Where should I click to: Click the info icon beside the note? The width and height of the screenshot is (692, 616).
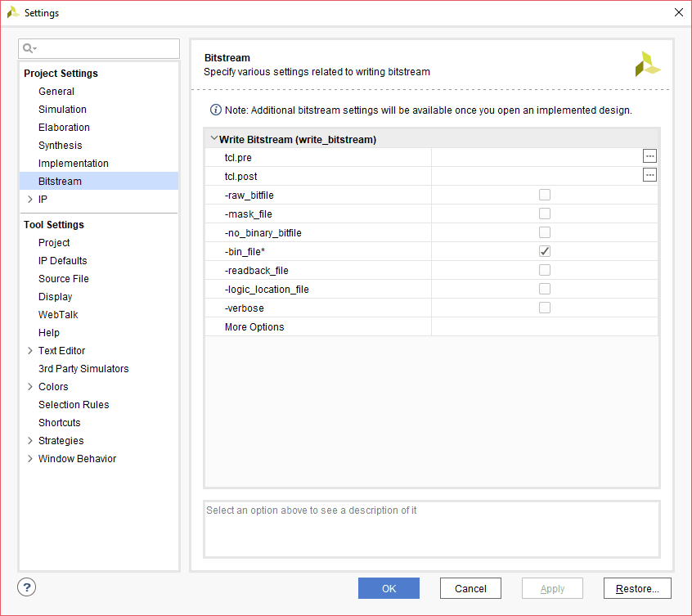[x=216, y=110]
